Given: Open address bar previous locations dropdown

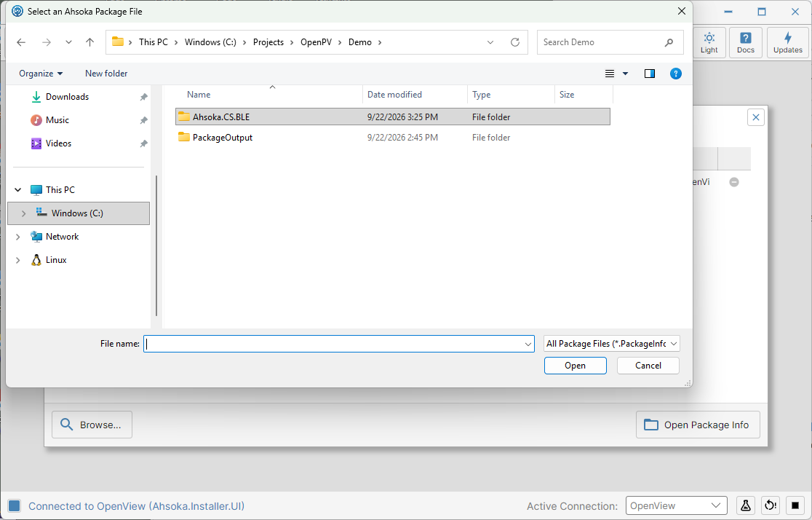Looking at the screenshot, I should point(490,42).
